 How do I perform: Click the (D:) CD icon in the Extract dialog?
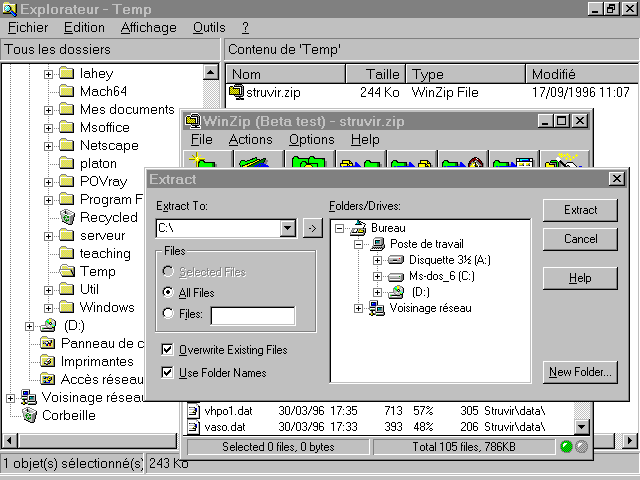tap(396, 292)
